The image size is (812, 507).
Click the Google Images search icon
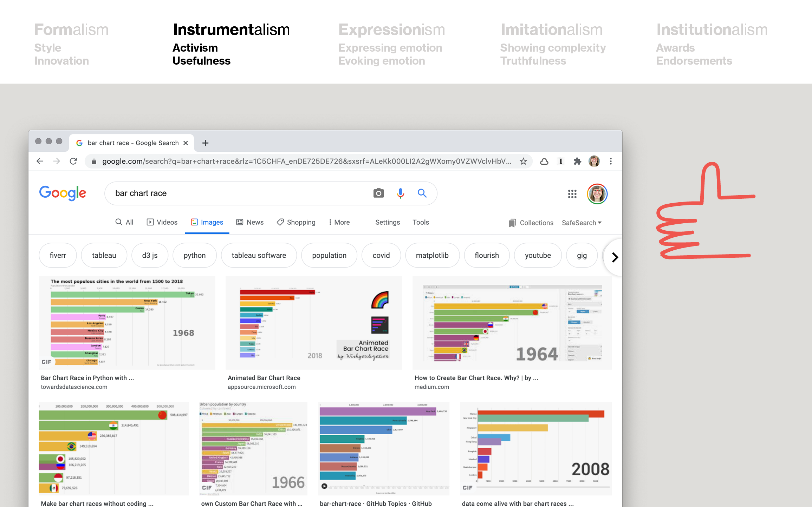[378, 193]
